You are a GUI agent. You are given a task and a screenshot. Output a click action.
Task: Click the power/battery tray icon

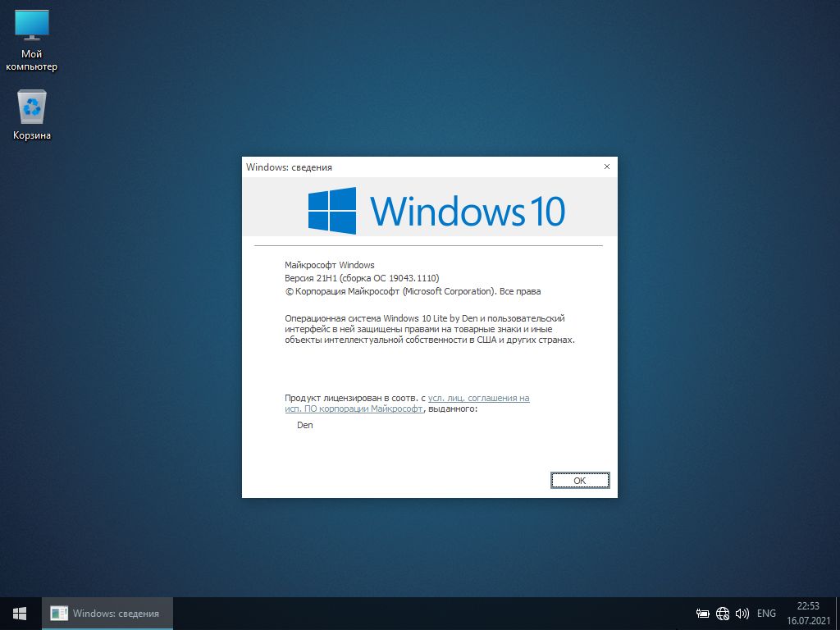703,614
